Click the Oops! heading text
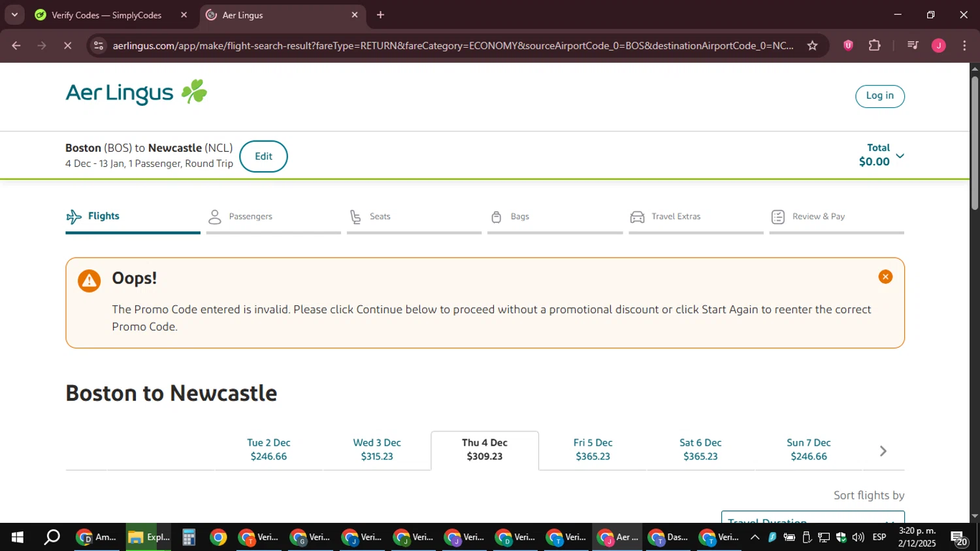The width and height of the screenshot is (980, 551). click(135, 278)
